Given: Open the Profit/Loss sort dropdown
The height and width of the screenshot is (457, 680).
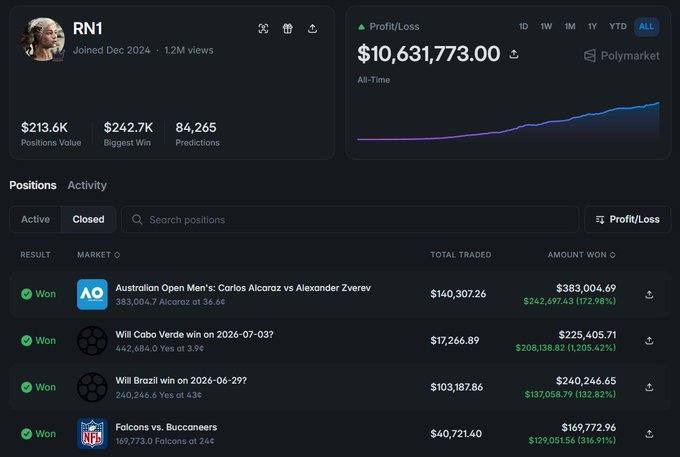Looking at the screenshot, I should tap(628, 219).
